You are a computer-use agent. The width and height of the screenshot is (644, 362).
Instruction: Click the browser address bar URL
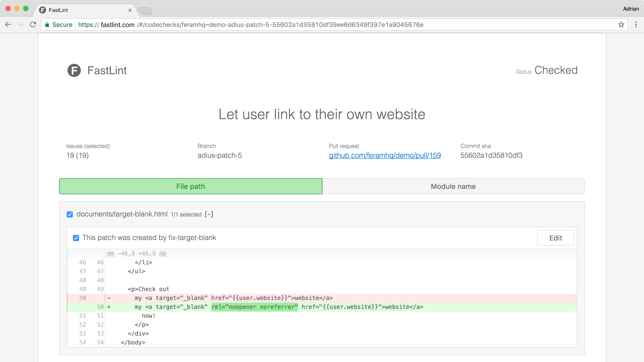click(250, 24)
